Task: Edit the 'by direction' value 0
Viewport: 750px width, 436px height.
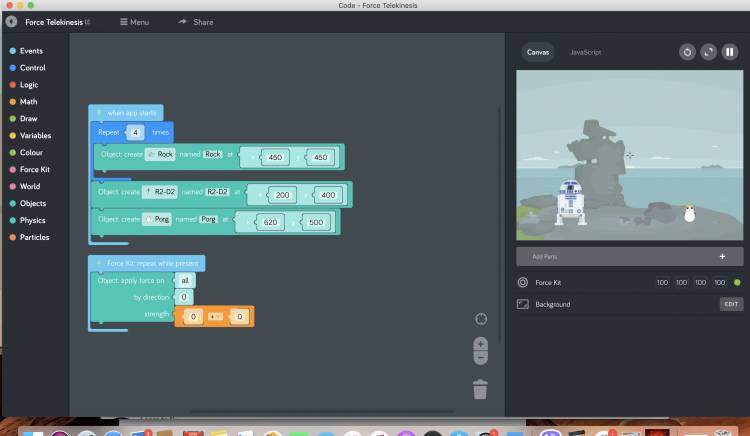Action: (x=184, y=297)
